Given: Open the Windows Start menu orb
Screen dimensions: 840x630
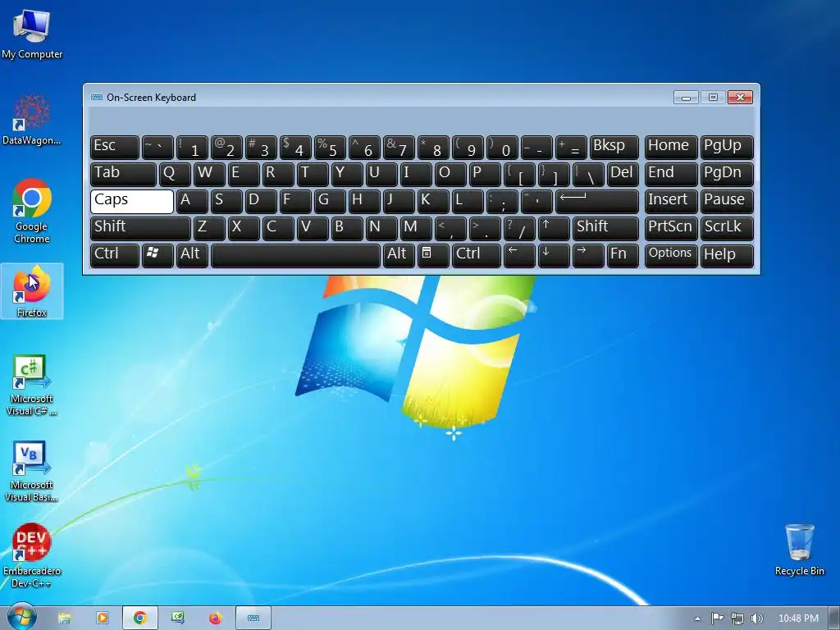Looking at the screenshot, I should [x=21, y=618].
